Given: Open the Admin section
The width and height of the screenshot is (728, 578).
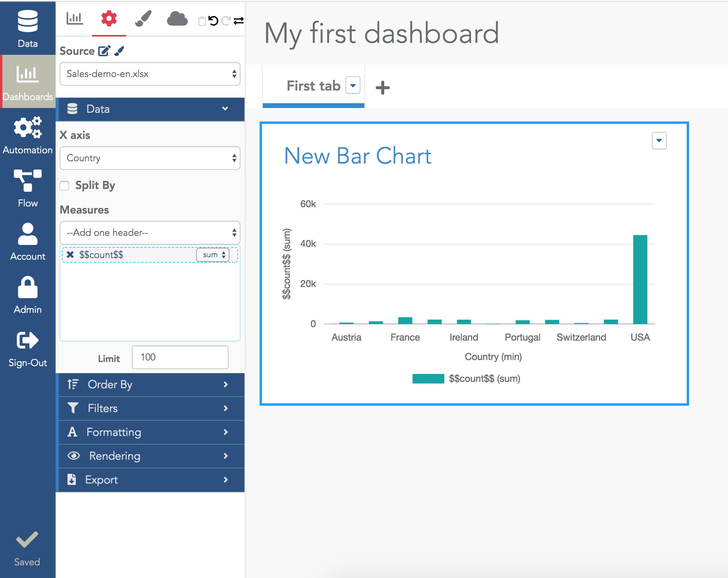Looking at the screenshot, I should [27, 295].
